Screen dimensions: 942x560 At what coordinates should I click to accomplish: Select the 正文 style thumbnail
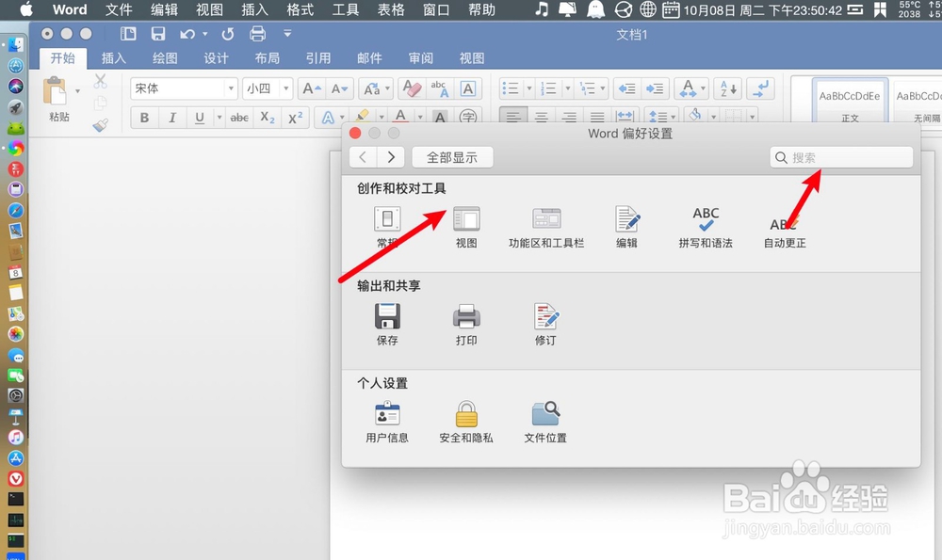click(x=850, y=101)
